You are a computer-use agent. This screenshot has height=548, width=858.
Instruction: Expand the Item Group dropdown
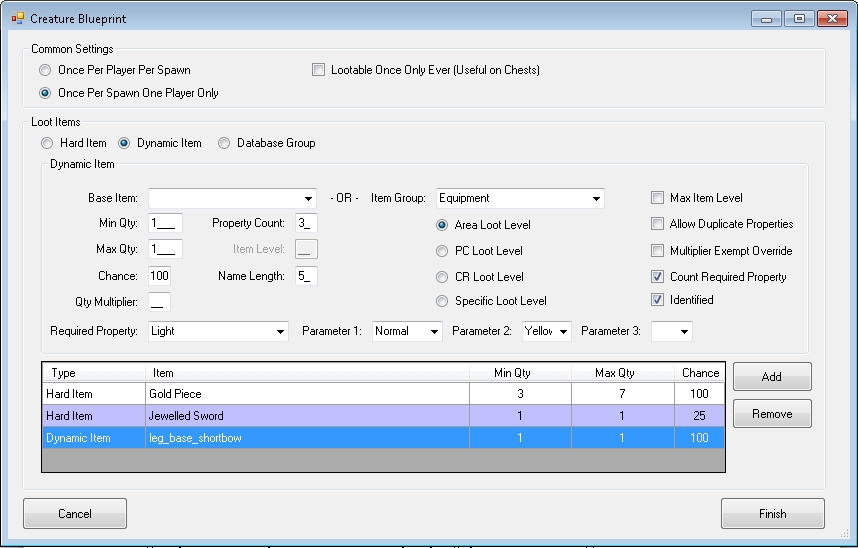[596, 198]
